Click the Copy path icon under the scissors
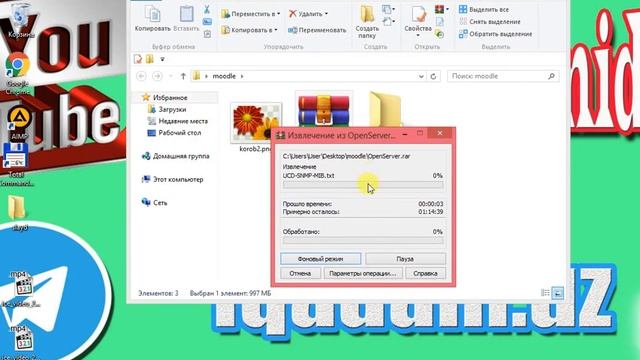The height and width of the screenshot is (360, 640). tap(207, 22)
